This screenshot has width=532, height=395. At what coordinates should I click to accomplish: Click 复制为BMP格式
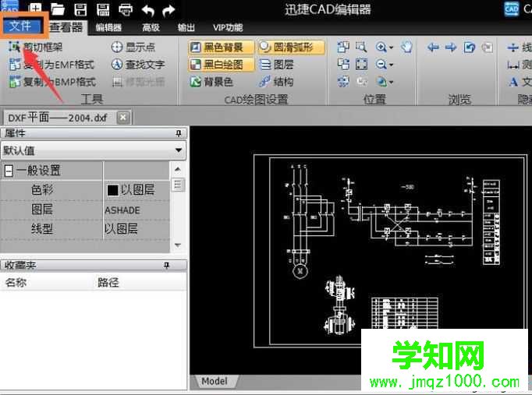point(52,82)
